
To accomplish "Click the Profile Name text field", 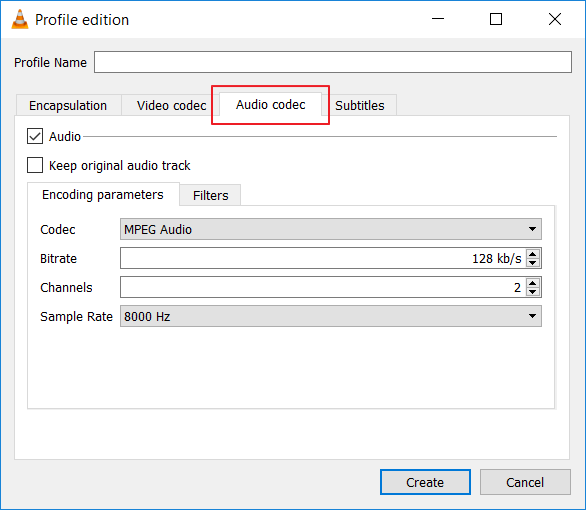I will coord(333,62).
